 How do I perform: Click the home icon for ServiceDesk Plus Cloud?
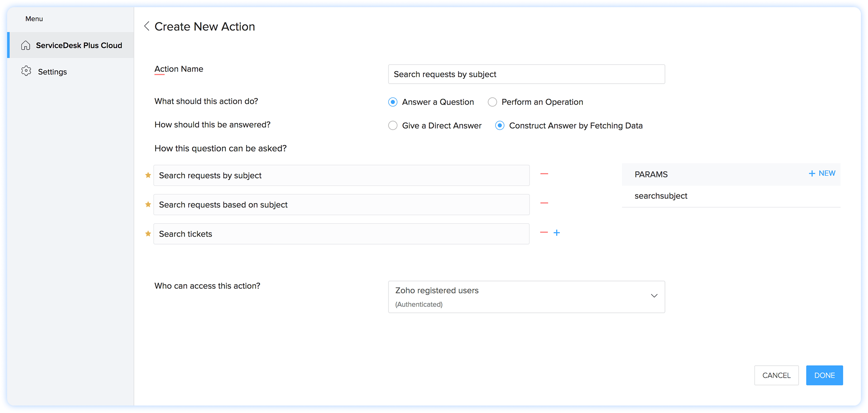[x=26, y=45]
